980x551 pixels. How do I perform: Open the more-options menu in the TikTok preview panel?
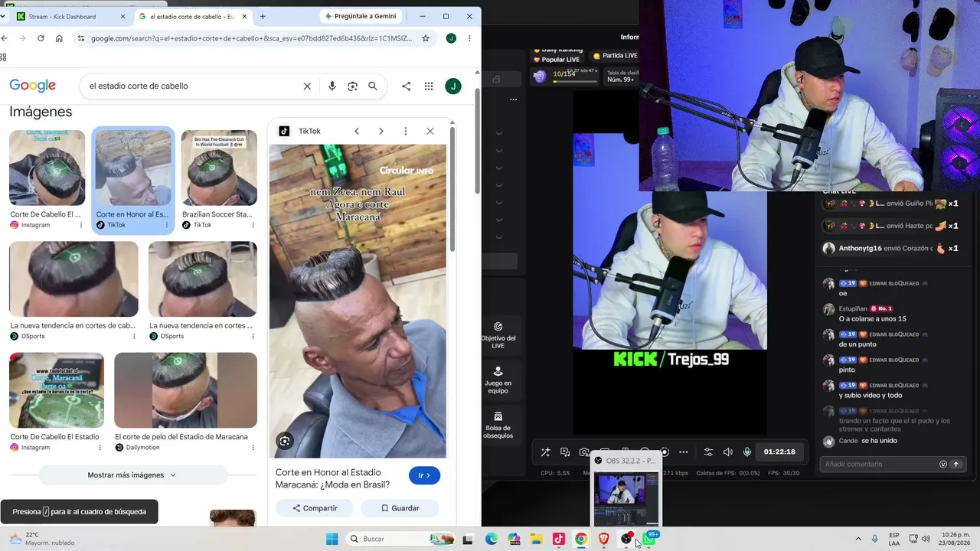pyautogui.click(x=406, y=131)
